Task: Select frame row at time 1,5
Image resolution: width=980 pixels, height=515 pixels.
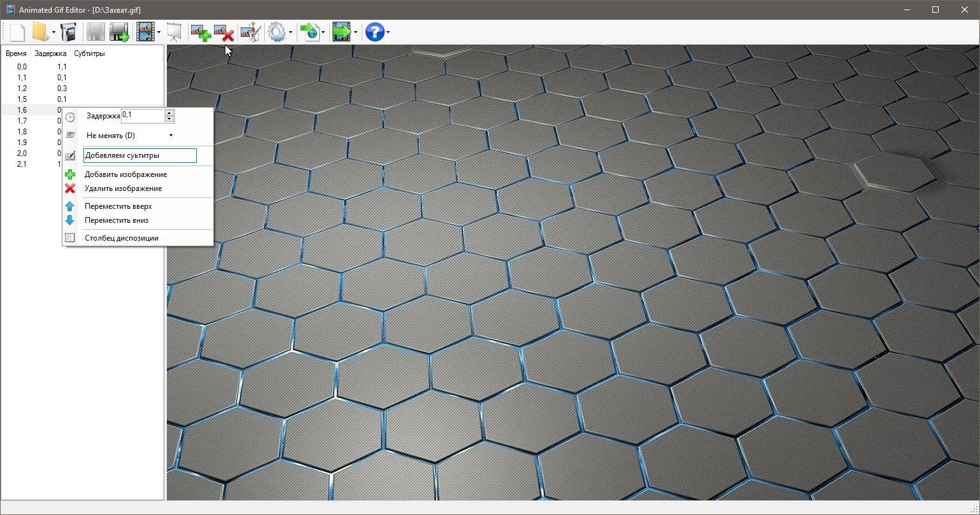Action: [x=82, y=99]
